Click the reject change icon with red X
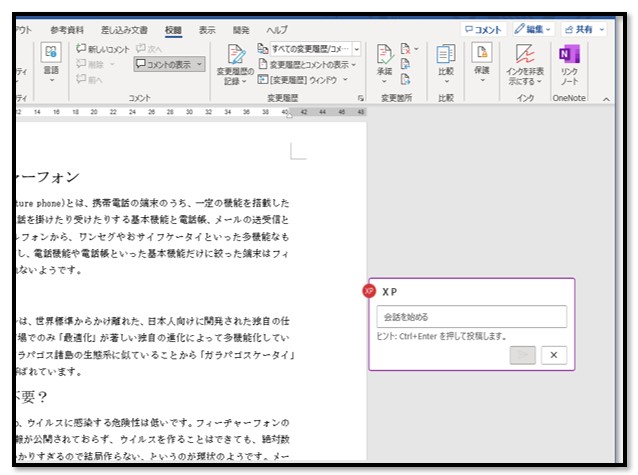This screenshot has width=638, height=475. [x=405, y=49]
